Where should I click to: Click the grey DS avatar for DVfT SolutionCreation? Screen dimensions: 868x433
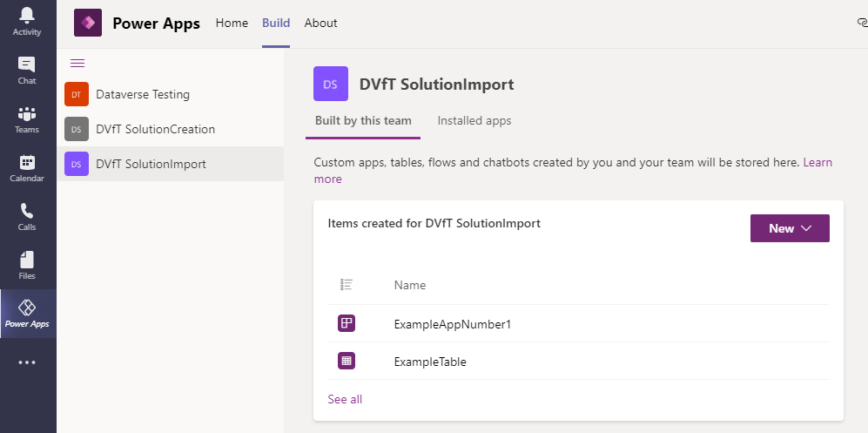pos(77,129)
